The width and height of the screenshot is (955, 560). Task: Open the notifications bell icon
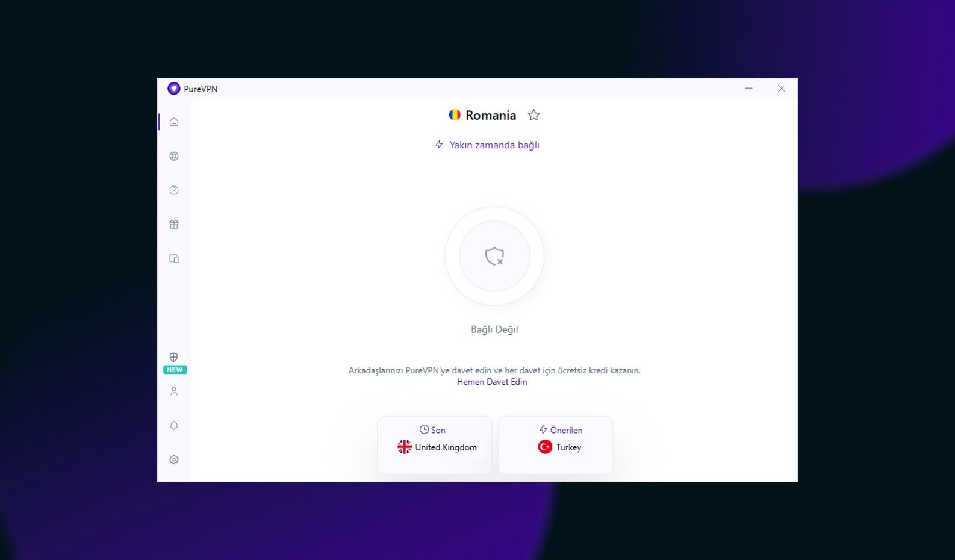coord(174,425)
